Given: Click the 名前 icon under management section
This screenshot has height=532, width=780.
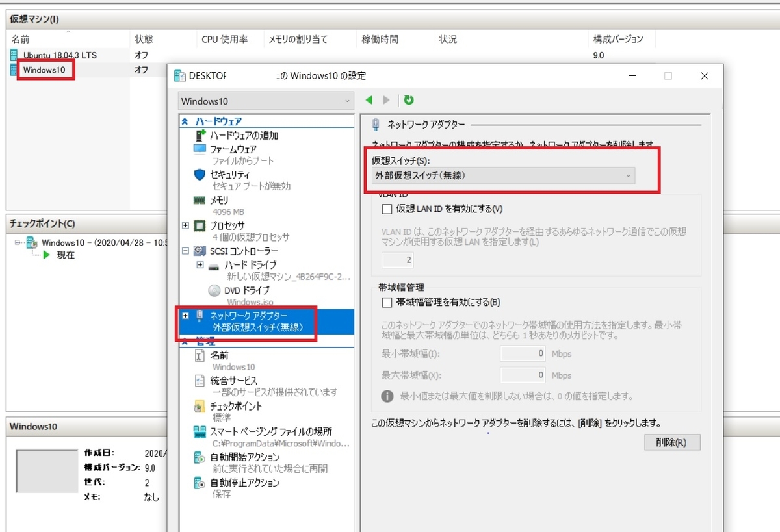Looking at the screenshot, I should pos(200,356).
